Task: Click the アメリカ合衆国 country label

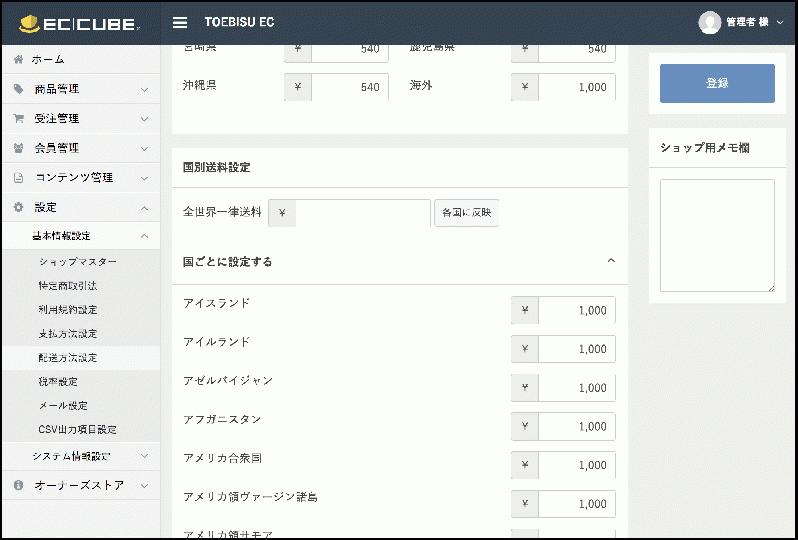Action: [x=222, y=458]
